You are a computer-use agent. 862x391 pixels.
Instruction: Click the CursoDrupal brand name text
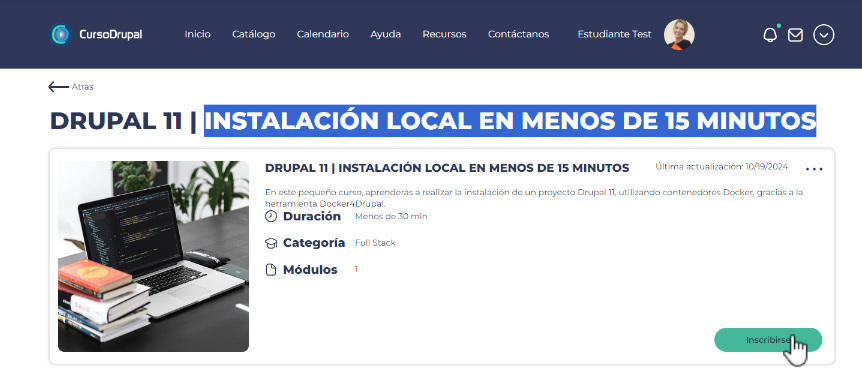pyautogui.click(x=110, y=34)
